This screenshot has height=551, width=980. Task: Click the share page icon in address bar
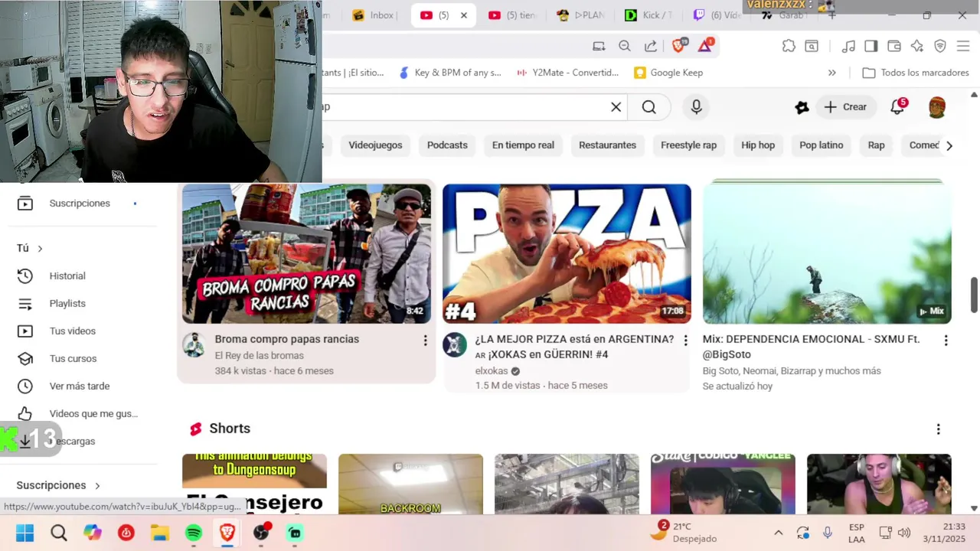click(x=651, y=46)
